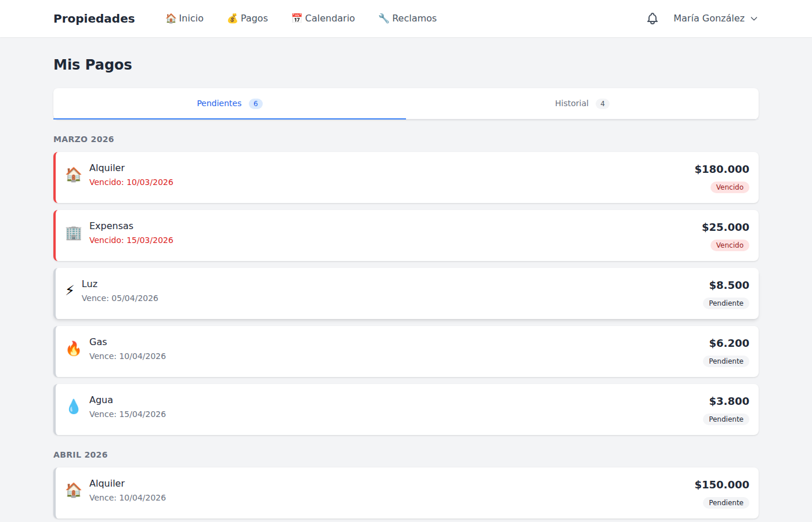Go to Inicio in the navigation
Image resolution: width=812 pixels, height=522 pixels.
184,19
